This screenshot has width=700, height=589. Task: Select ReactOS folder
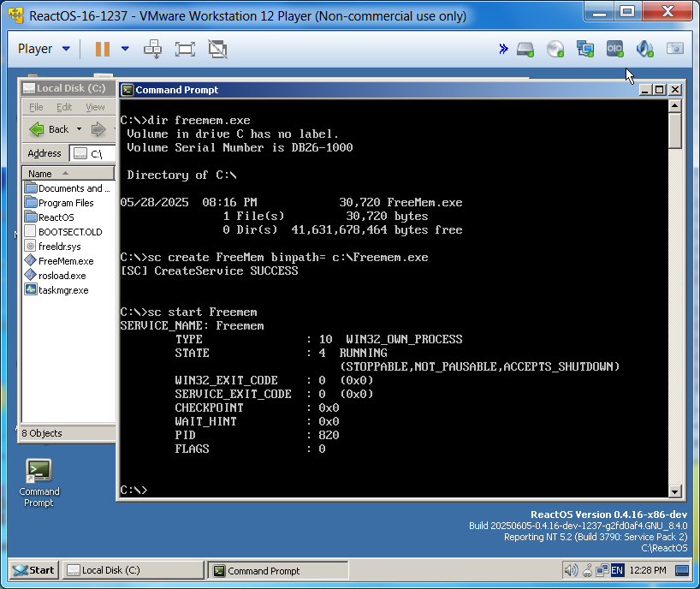click(x=50, y=217)
